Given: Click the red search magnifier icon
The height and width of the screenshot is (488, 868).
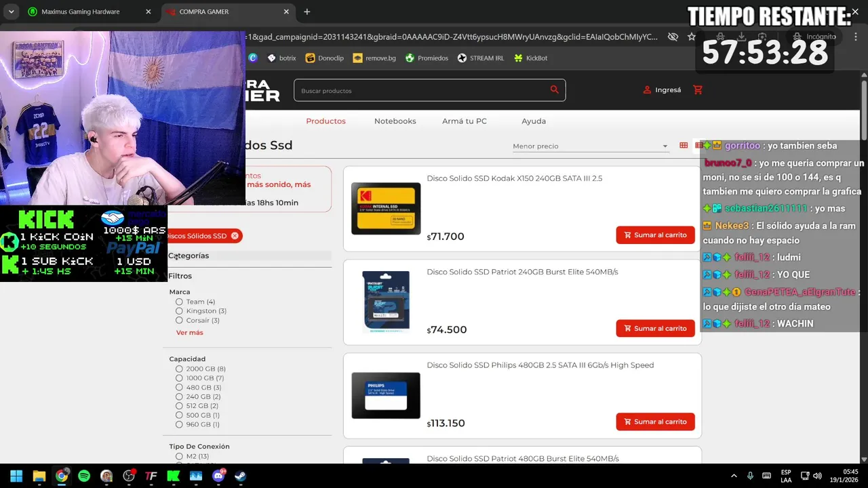Looking at the screenshot, I should pyautogui.click(x=555, y=89).
